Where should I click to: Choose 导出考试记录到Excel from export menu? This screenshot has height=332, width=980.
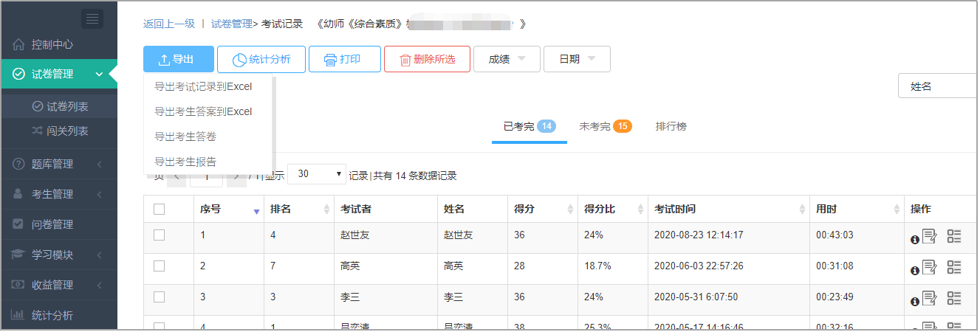(x=203, y=87)
